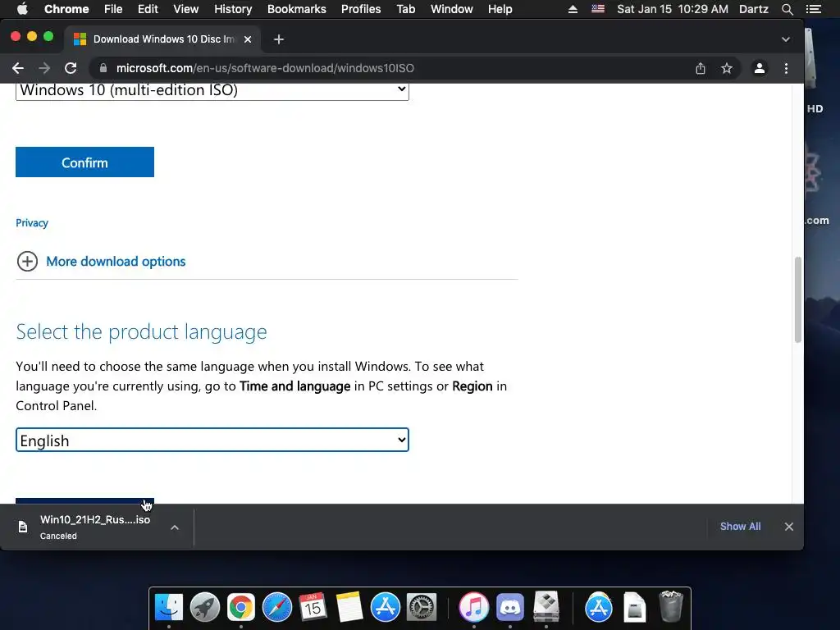Open the Profiles menu
The height and width of the screenshot is (630, 840).
pos(361,9)
